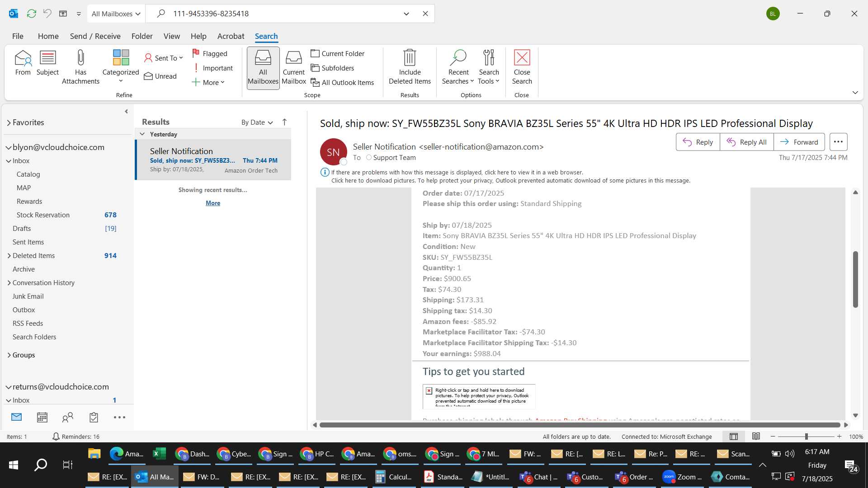Collapse the Yesterday group in results
Screen dimensions: 868x488
pos(142,134)
